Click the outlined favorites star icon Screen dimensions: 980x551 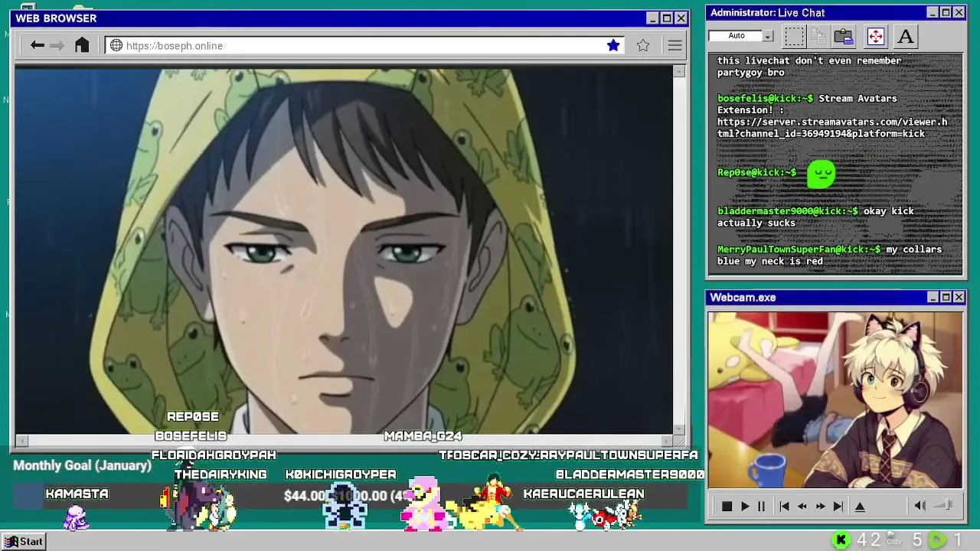(643, 45)
